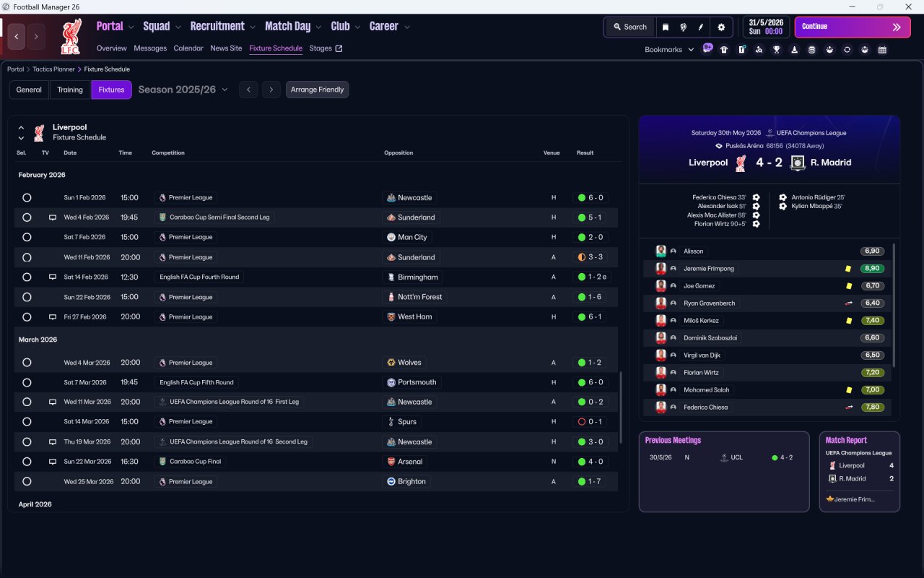The height and width of the screenshot is (578, 924).
Task: Select the Sun 1 Feb 2026 Newcastle fixture radio
Action: point(27,197)
